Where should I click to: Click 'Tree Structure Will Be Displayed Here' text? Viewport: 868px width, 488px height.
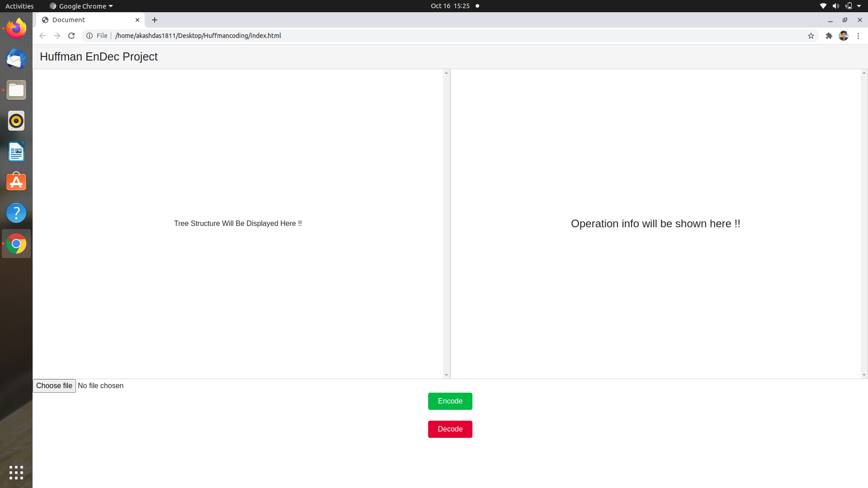pos(238,224)
